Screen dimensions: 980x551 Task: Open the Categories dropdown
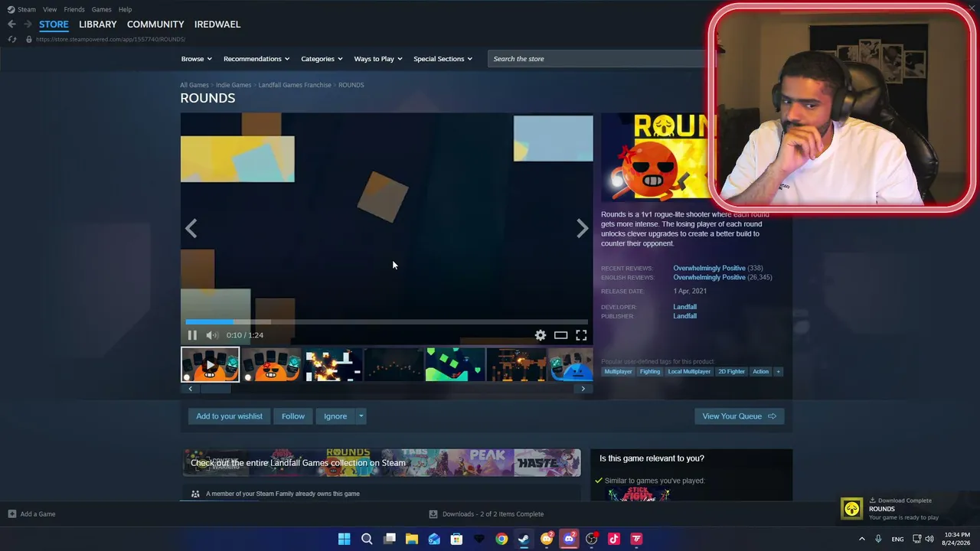322,59
